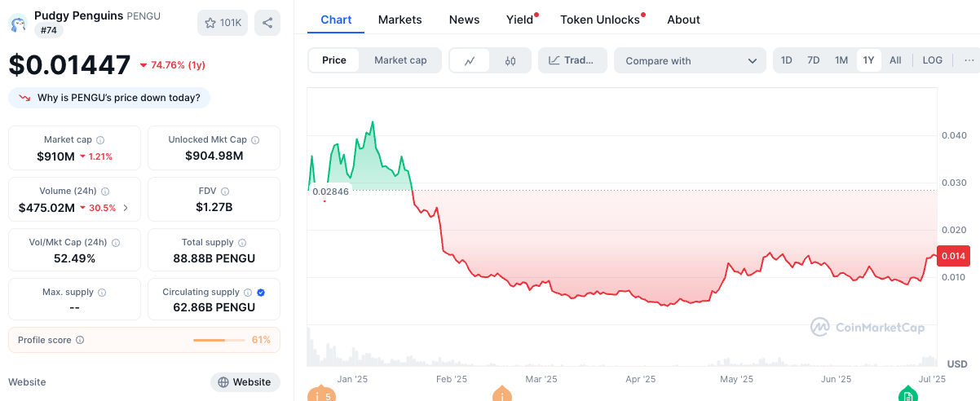Toggle chart to Price view

pos(334,60)
